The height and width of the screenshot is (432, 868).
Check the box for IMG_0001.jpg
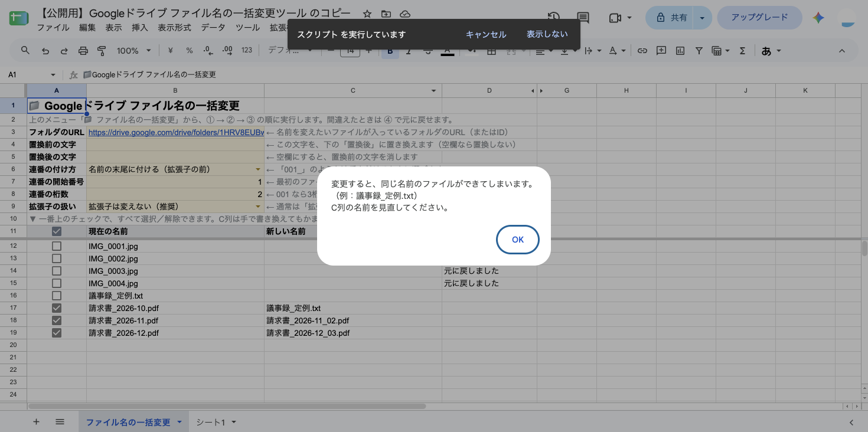[x=57, y=246]
